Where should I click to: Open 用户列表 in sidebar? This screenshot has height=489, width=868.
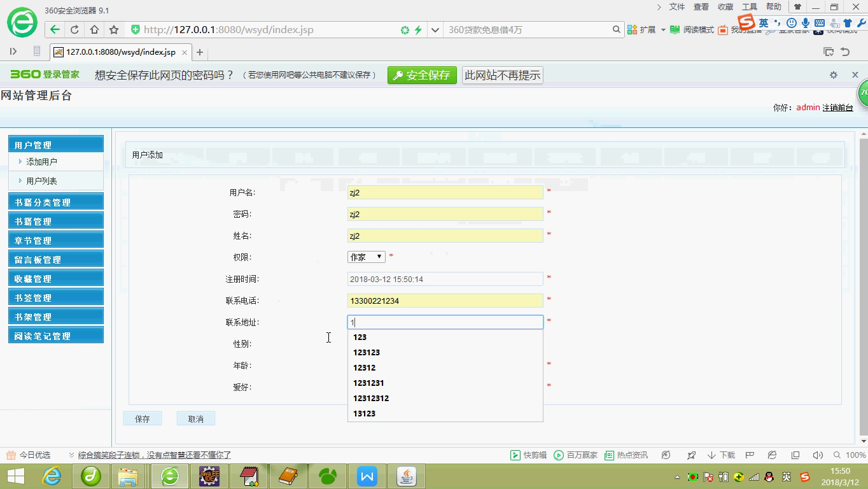point(41,181)
